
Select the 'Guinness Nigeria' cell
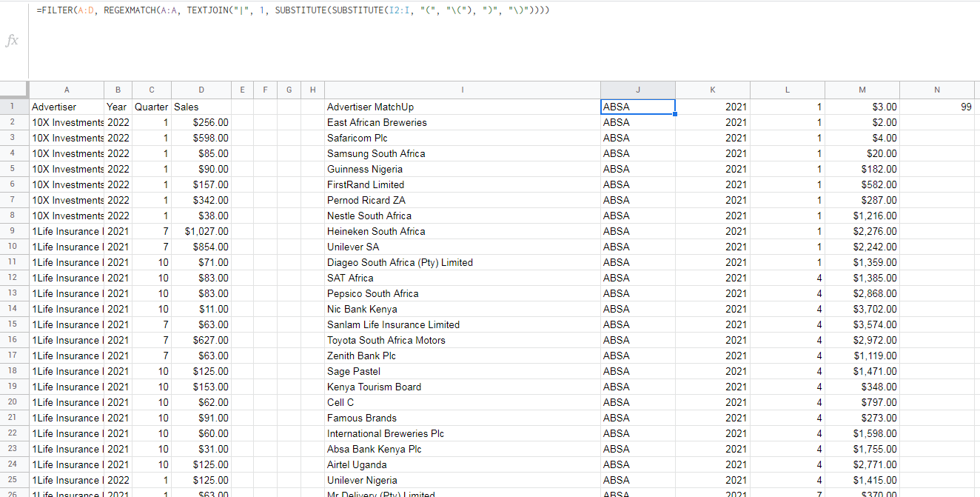[463, 169]
